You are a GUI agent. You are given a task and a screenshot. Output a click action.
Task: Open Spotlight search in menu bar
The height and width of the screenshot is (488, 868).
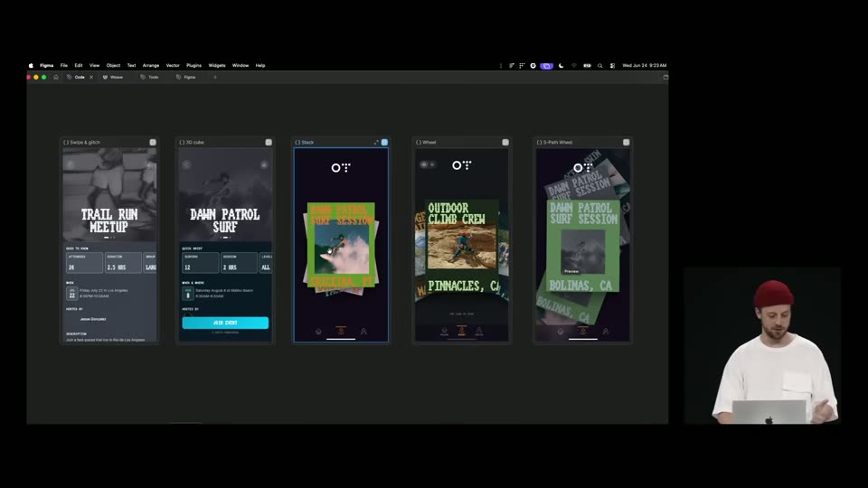(600, 65)
